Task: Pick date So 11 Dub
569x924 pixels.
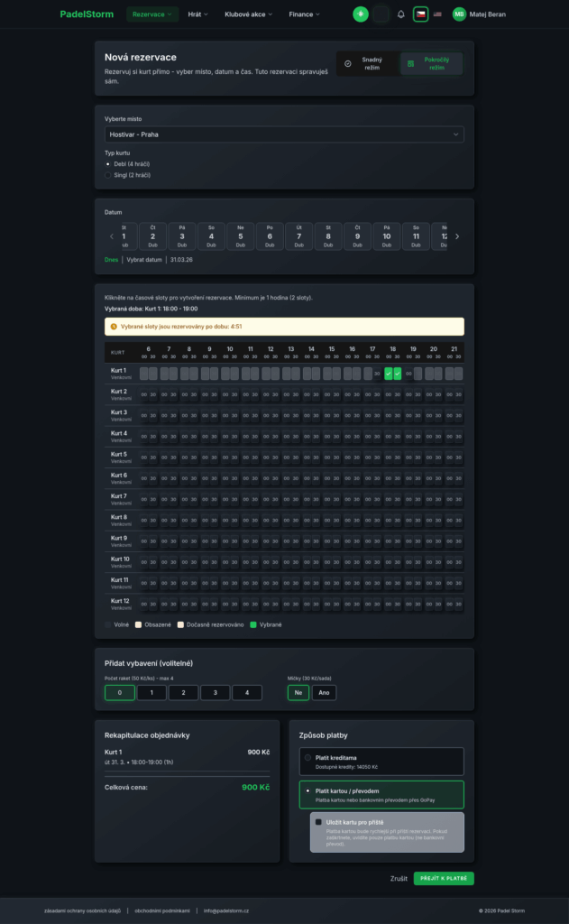Action: point(416,236)
